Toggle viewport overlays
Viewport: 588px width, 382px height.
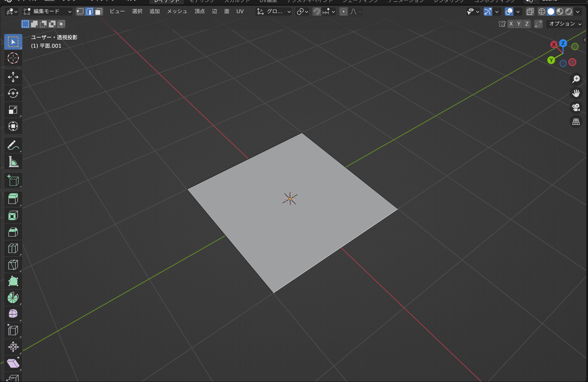click(x=509, y=11)
